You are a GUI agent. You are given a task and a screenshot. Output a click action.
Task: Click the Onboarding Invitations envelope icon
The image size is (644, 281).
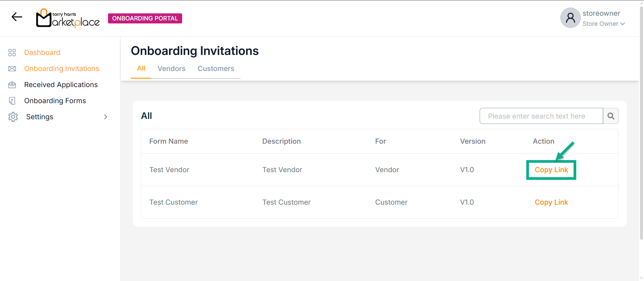pos(12,69)
